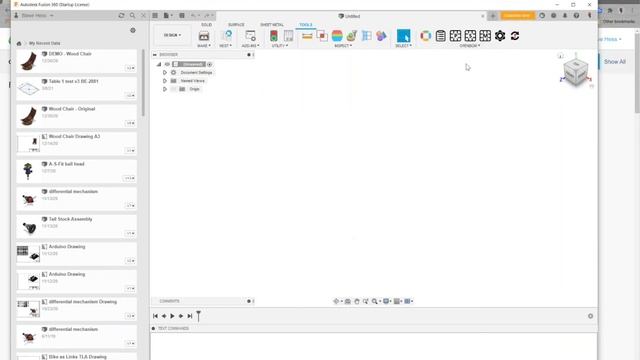This screenshot has width=640, height=360.
Task: Click the Arrange icon in the Nest group
Action: (226, 36)
